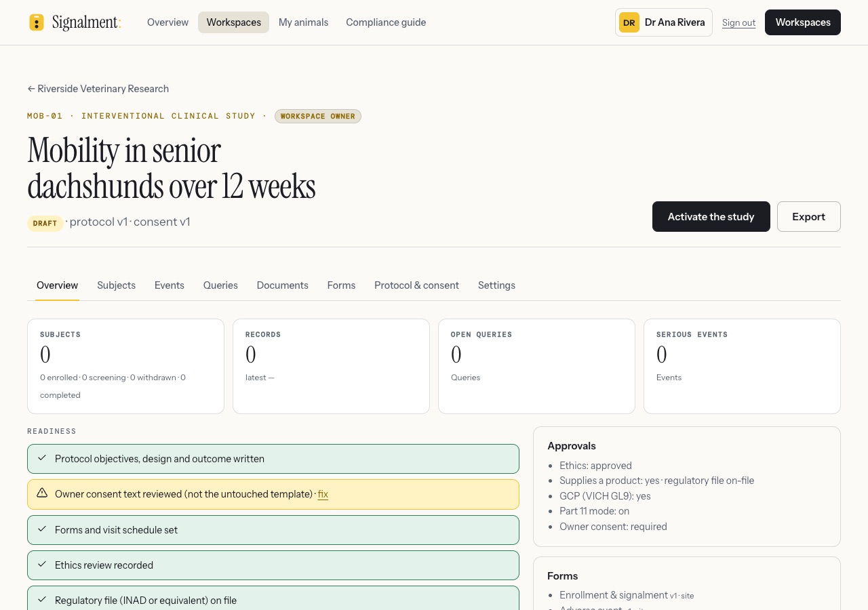Switch to the Events tab
This screenshot has width=868, height=610.
point(170,285)
